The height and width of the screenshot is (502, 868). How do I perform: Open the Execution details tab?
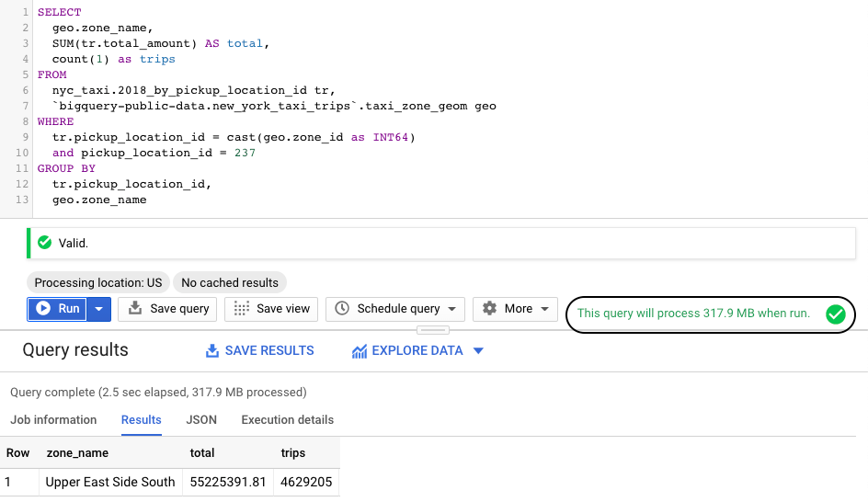(287, 420)
